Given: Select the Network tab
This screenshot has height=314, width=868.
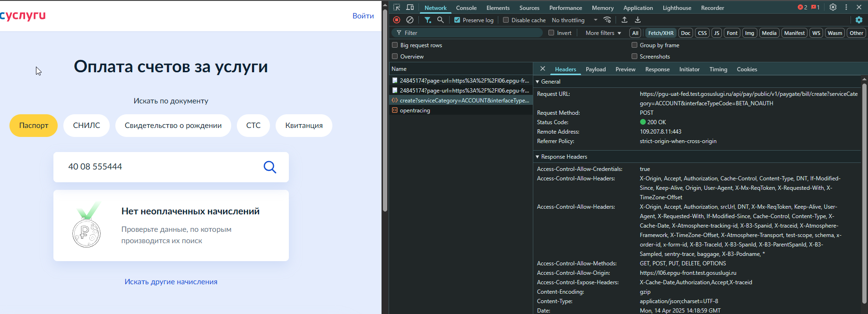Looking at the screenshot, I should tap(435, 8).
